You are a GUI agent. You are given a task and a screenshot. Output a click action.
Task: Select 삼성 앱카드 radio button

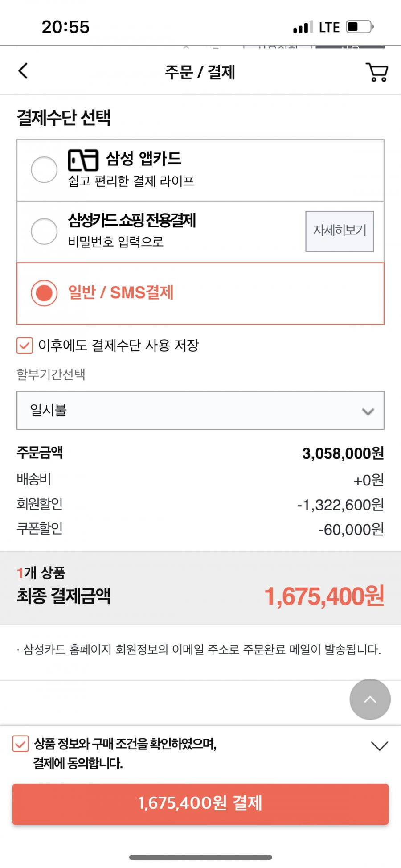44,169
